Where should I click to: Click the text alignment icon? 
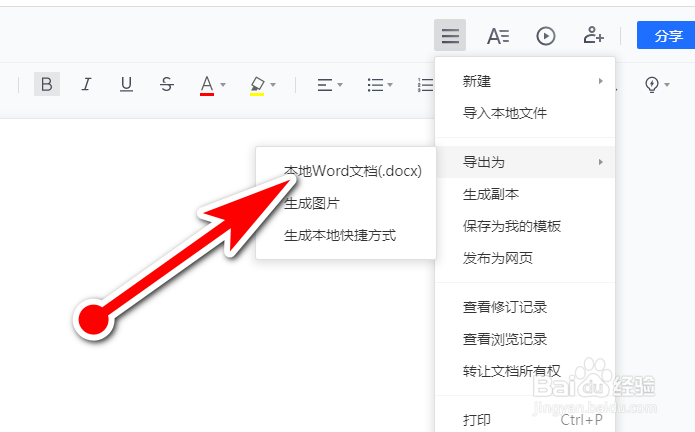tap(325, 85)
